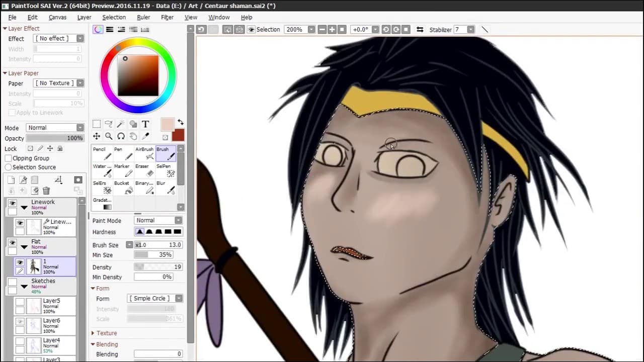Screen dimensions: 644x362
Task: Open the Filter menu
Action: pos(167,17)
